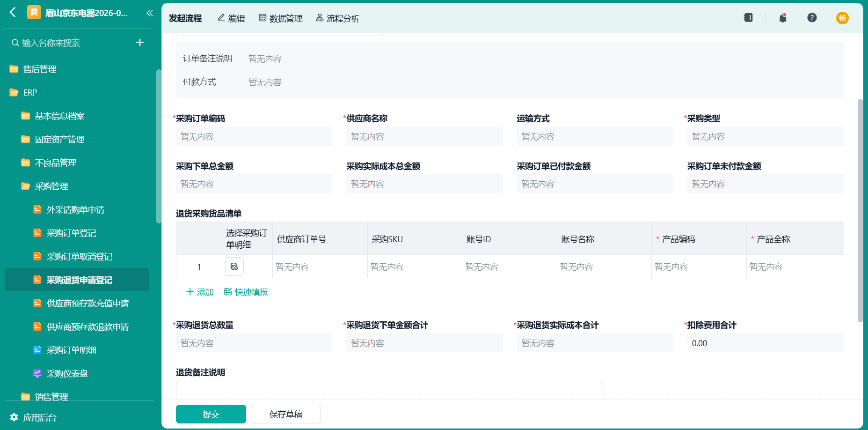The height and width of the screenshot is (430, 868).
Task: Click database icon to select purchase detail
Action: [234, 267]
